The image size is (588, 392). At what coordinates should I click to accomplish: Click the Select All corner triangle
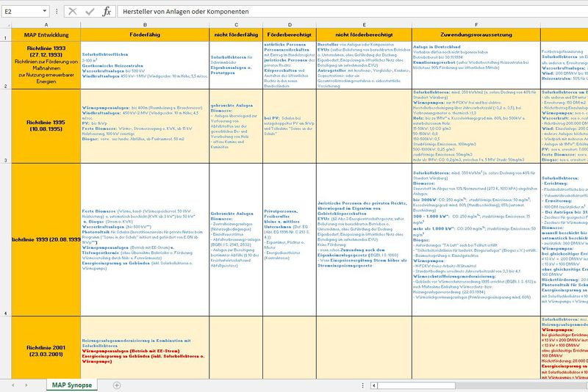click(x=4, y=25)
